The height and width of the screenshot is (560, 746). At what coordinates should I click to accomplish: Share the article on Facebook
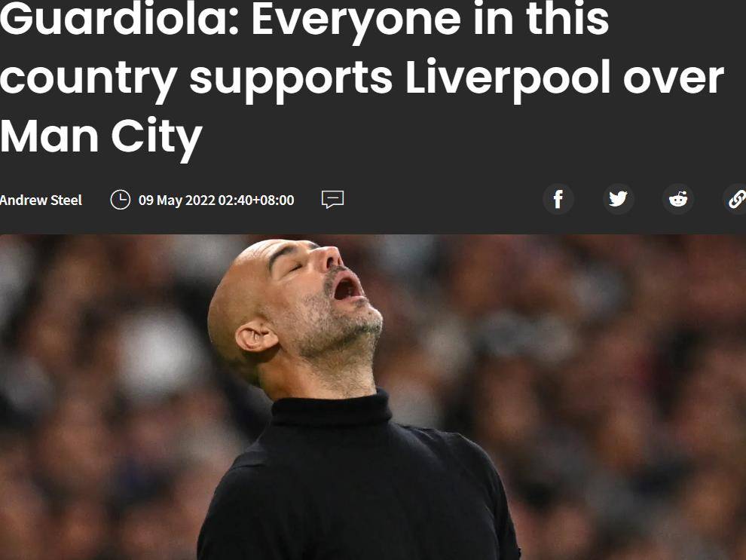pyautogui.click(x=558, y=199)
